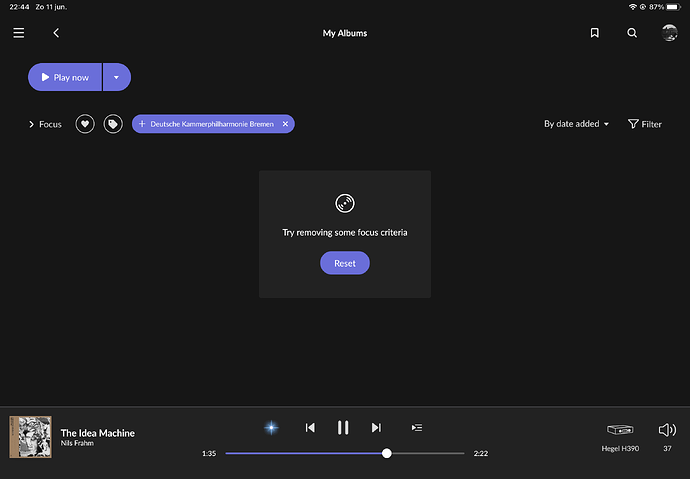Image resolution: width=690 pixels, height=479 pixels.
Task: Click the track progress slider
Action: click(344, 453)
